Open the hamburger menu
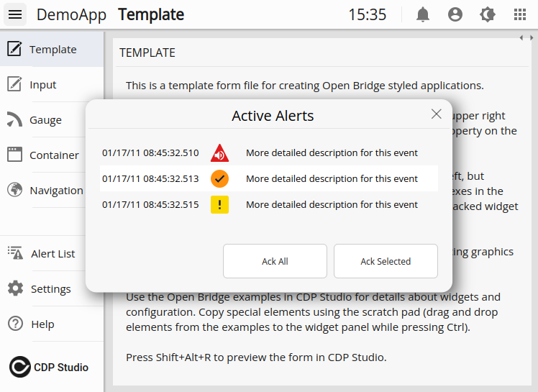The height and width of the screenshot is (392, 538). (x=16, y=14)
